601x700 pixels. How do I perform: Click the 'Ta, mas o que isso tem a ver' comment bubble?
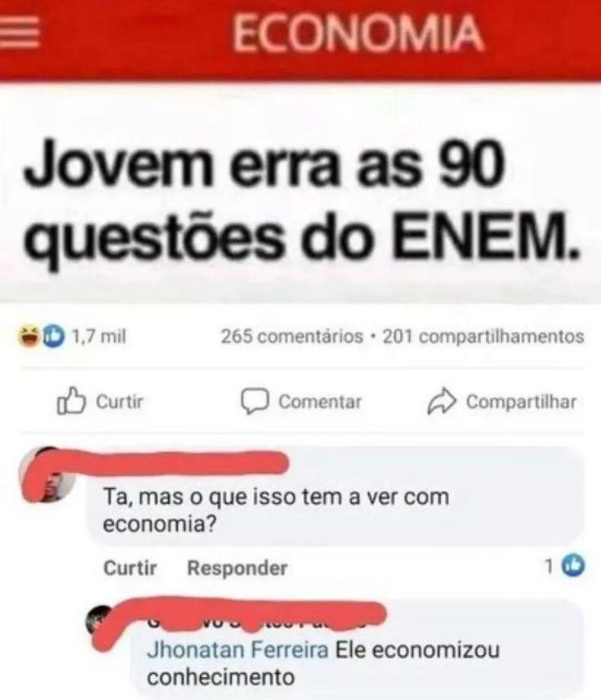[336, 497]
